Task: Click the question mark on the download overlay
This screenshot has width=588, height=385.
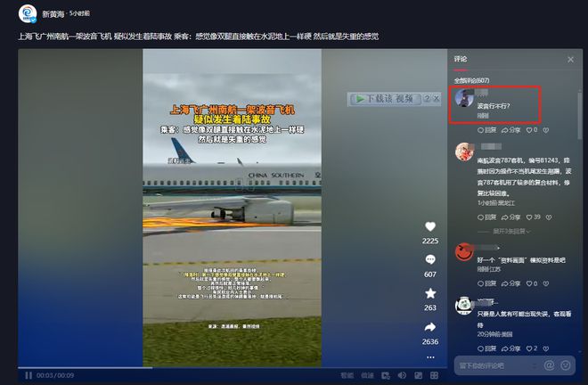Action: coord(427,99)
